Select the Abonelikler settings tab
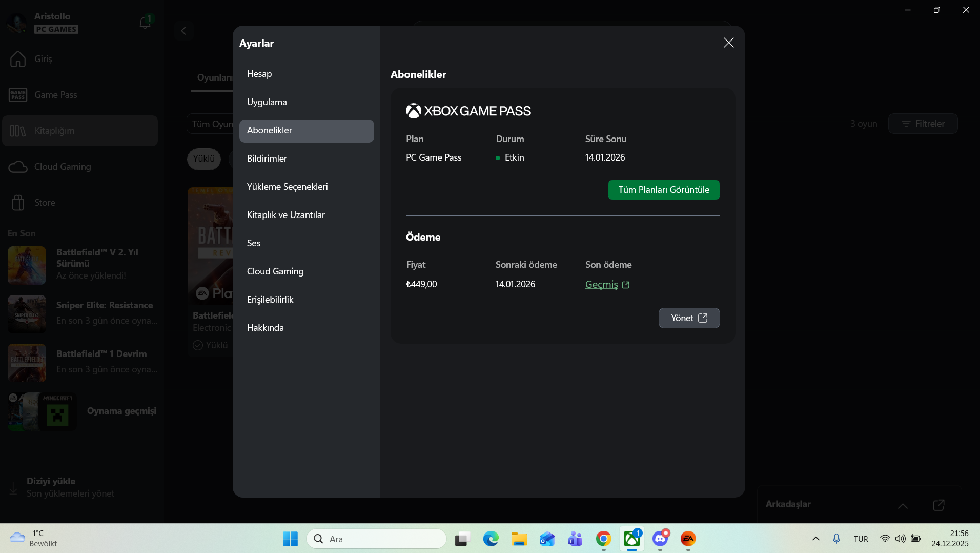The width and height of the screenshot is (980, 553). coord(307,130)
